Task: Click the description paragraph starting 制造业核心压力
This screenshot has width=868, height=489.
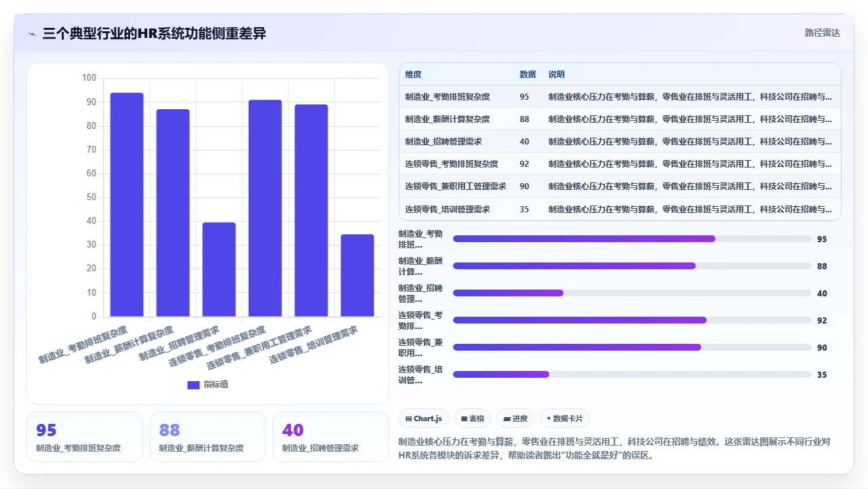Action: coord(614,448)
